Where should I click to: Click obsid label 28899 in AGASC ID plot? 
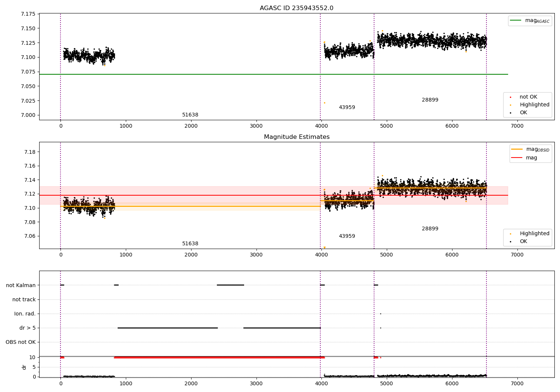click(430, 100)
